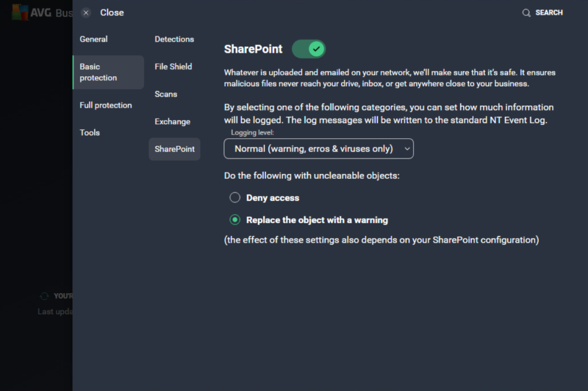This screenshot has height=391, width=588.
Task: Open the Full protection section
Action: (x=105, y=105)
